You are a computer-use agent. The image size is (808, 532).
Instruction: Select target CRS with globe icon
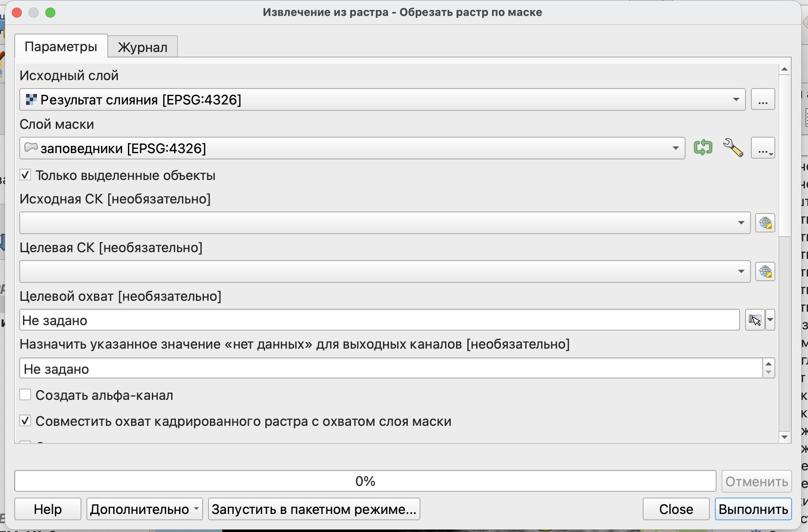765,271
